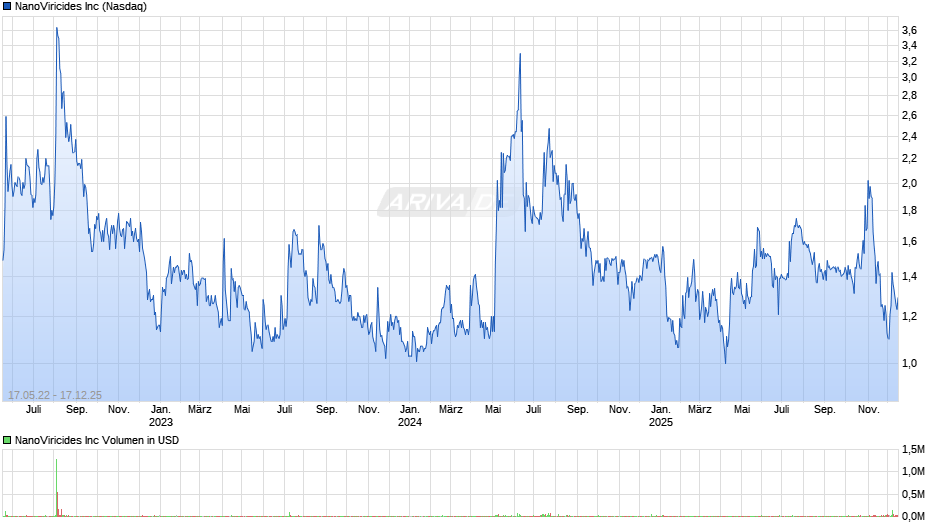Select the 'NanoViricides Inc (Nasdaq)' chart title

pyautogui.click(x=81, y=7)
